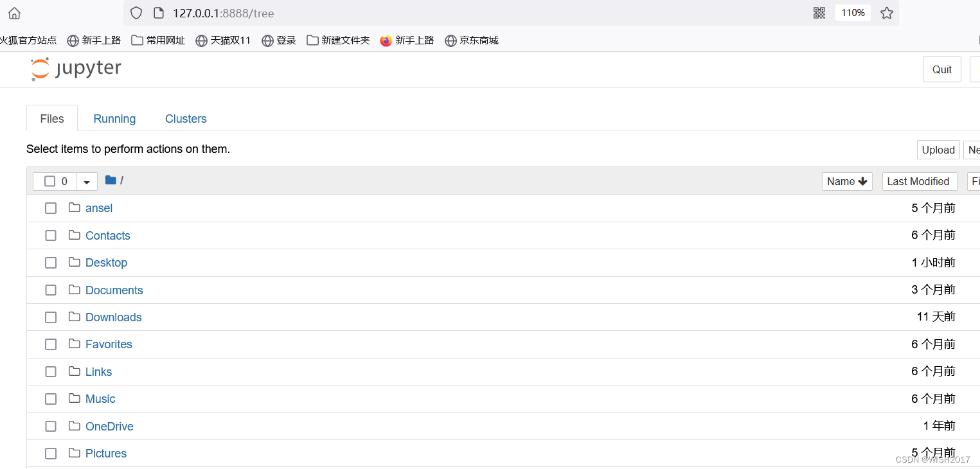The height and width of the screenshot is (469, 980).
Task: Open the 新建文件夹 bookmarks folder
Action: pos(339,40)
